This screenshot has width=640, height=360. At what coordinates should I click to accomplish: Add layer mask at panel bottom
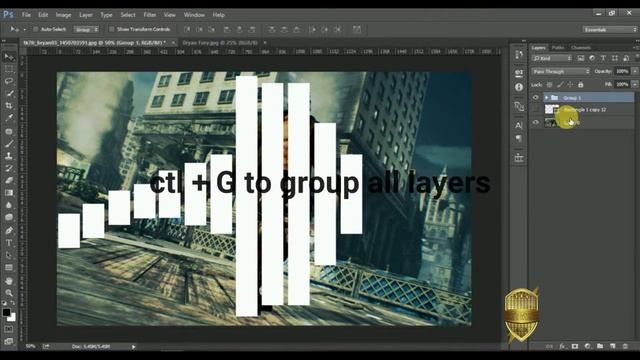tap(575, 346)
